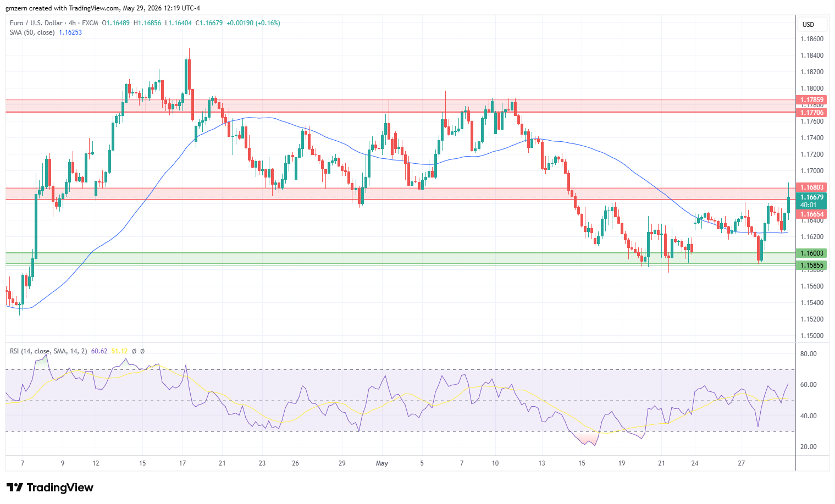Viewport: 835px width, 504px height.
Task: Click the 1.17859 red price label
Action: [811, 100]
